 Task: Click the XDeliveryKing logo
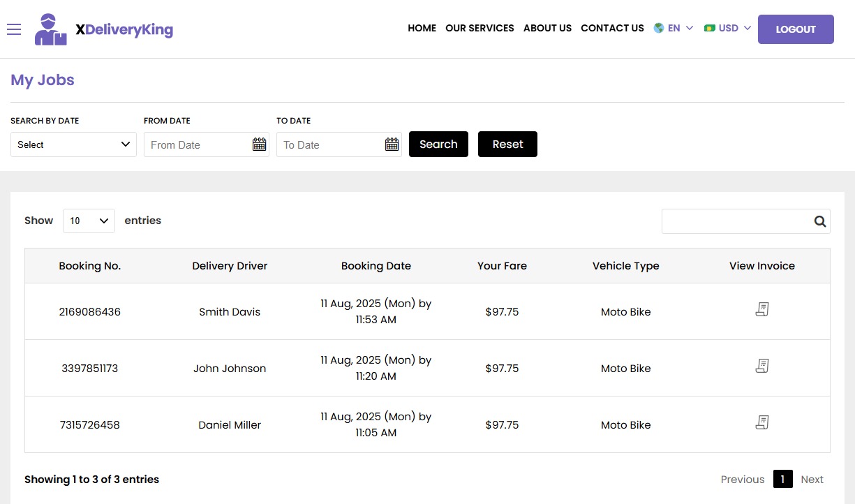coord(103,29)
